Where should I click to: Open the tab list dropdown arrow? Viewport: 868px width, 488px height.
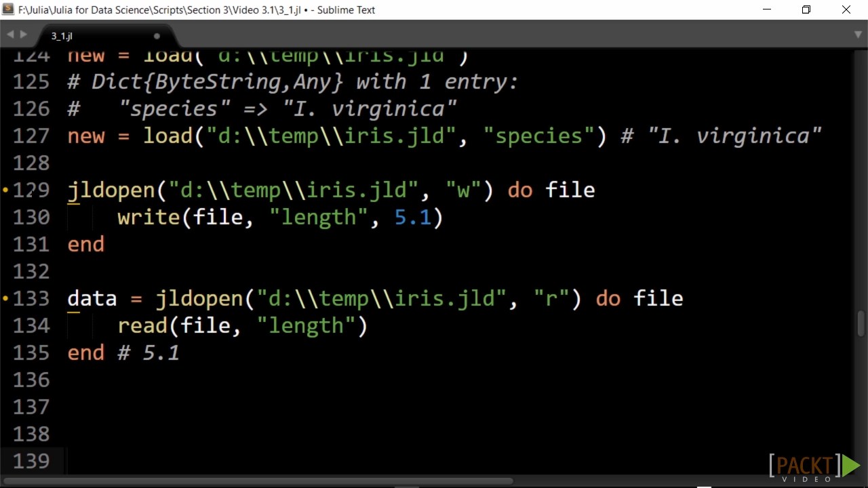click(858, 35)
